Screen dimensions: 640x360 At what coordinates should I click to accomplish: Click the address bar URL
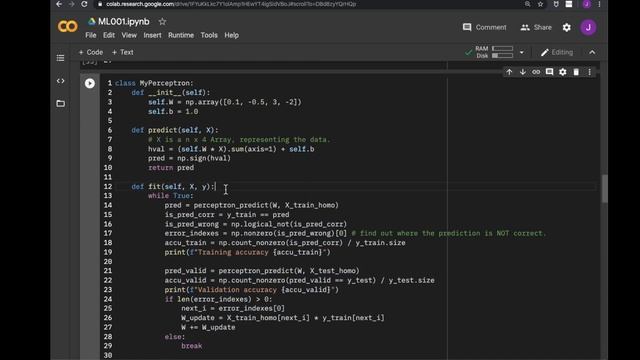click(231, 4)
